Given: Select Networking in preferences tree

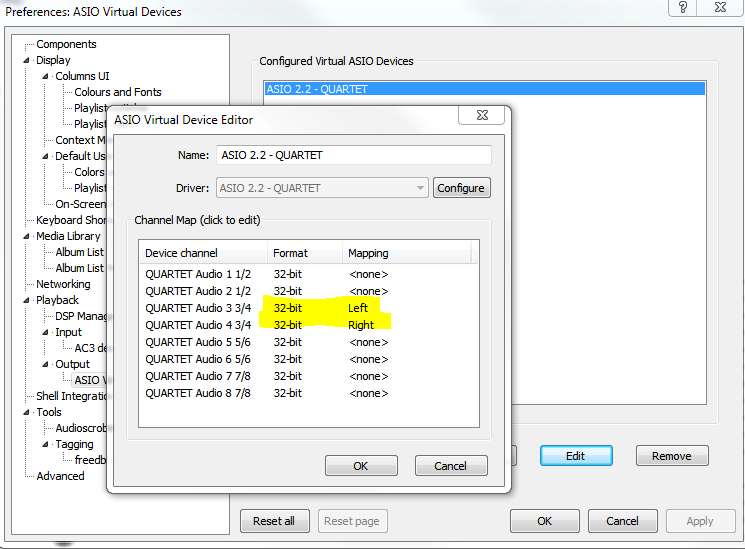Looking at the screenshot, I should tap(63, 284).
